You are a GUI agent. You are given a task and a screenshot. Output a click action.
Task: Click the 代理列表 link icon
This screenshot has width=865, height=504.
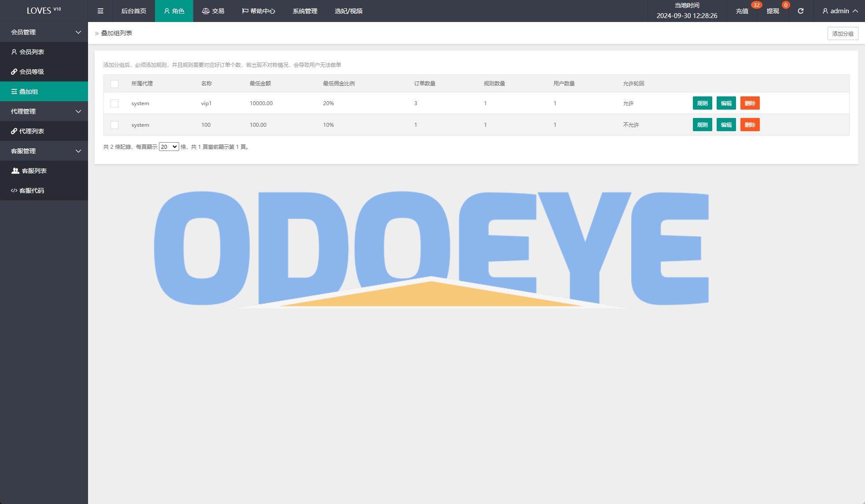(x=14, y=131)
